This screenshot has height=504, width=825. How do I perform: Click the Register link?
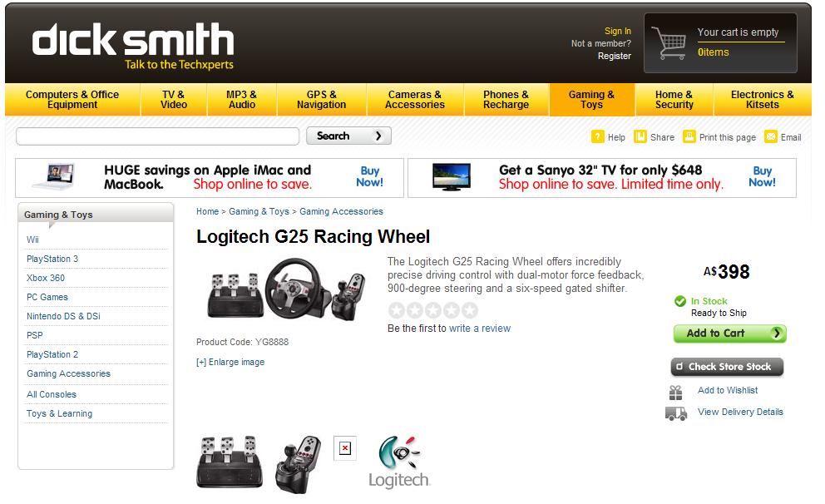click(615, 56)
